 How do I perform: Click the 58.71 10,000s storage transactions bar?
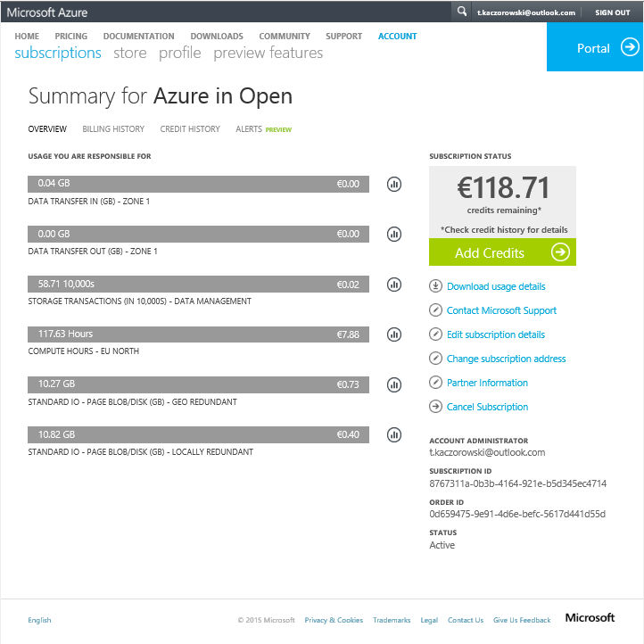198,285
